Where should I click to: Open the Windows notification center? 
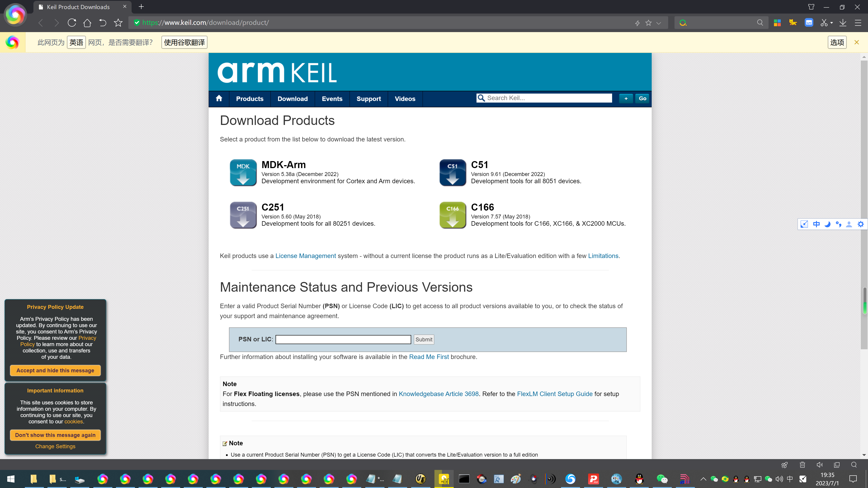click(x=853, y=479)
